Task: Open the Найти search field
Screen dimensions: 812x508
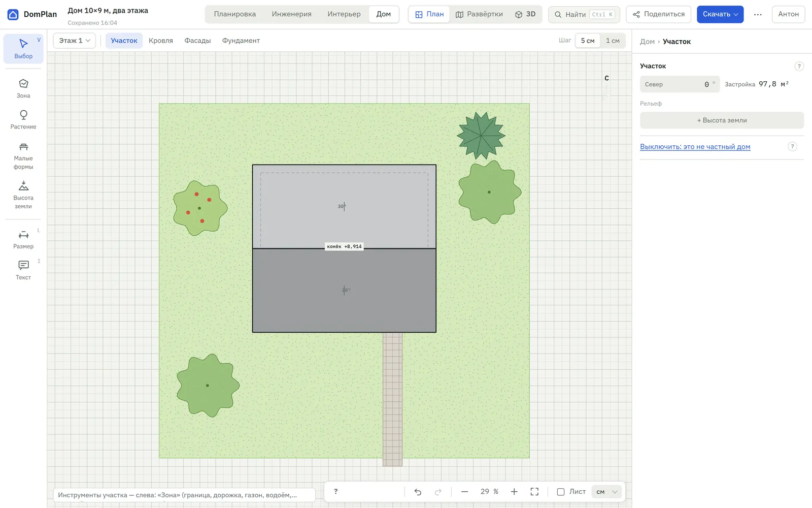Action: pyautogui.click(x=584, y=14)
